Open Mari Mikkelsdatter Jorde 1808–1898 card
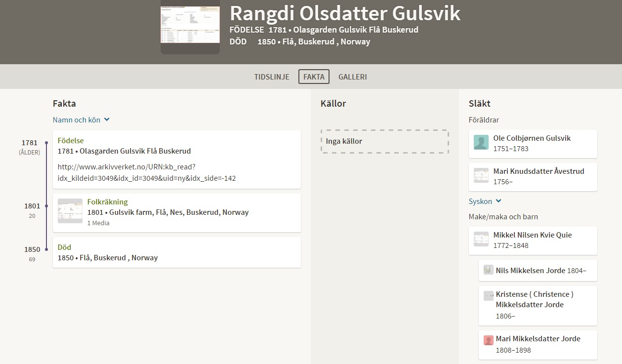 pos(538,345)
